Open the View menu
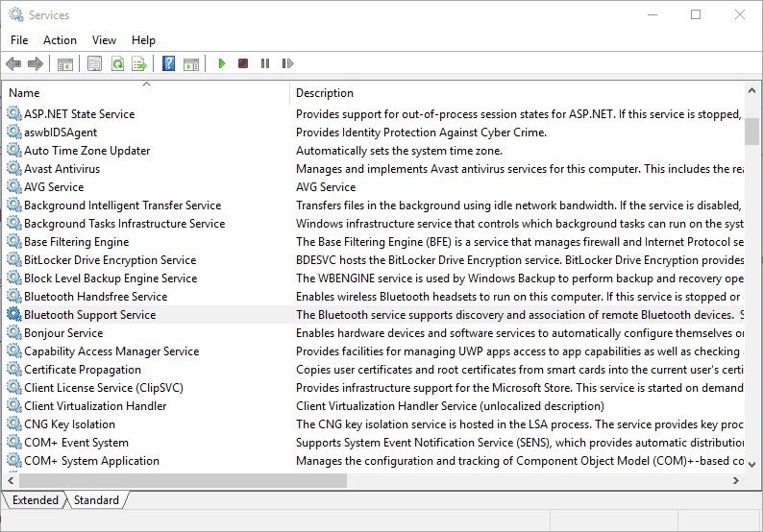 tap(104, 40)
